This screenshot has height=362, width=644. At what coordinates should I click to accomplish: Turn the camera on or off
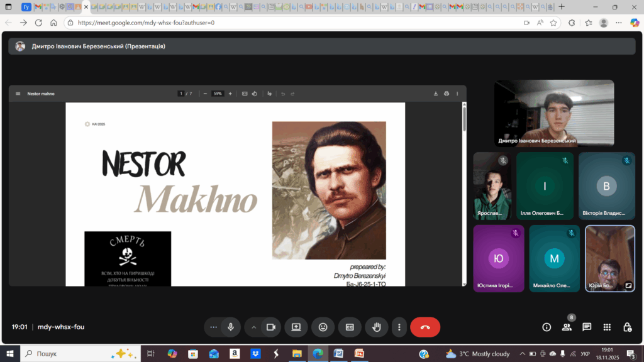pos(271,327)
